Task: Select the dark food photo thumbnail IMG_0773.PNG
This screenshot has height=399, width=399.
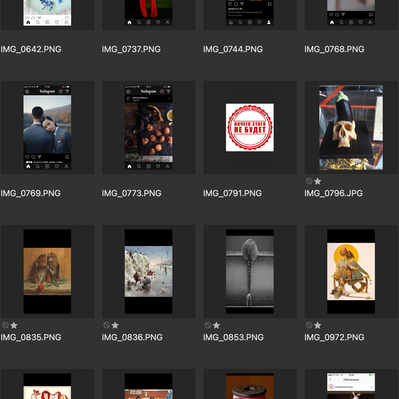Action: click(149, 127)
